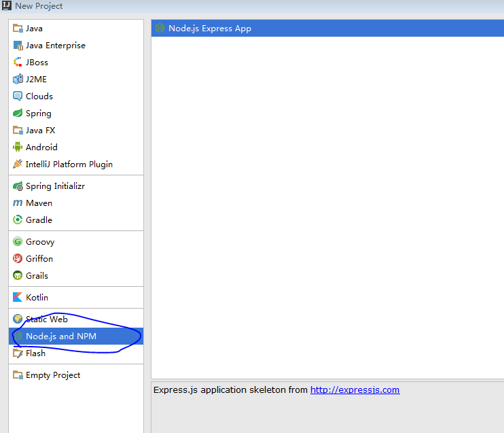Click the Maven m icon
Image resolution: width=504 pixels, height=433 pixels.
[18, 203]
